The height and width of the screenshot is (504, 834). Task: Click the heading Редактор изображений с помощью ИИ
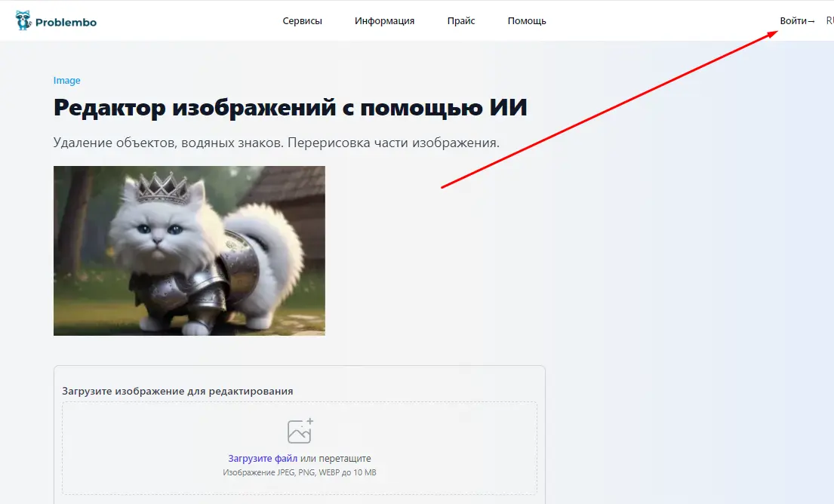(291, 107)
